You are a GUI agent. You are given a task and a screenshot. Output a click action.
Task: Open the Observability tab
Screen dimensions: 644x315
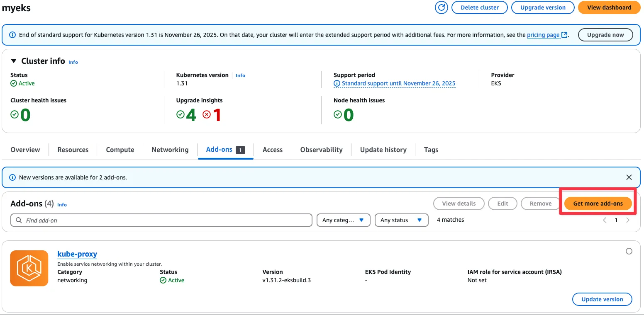pos(322,150)
